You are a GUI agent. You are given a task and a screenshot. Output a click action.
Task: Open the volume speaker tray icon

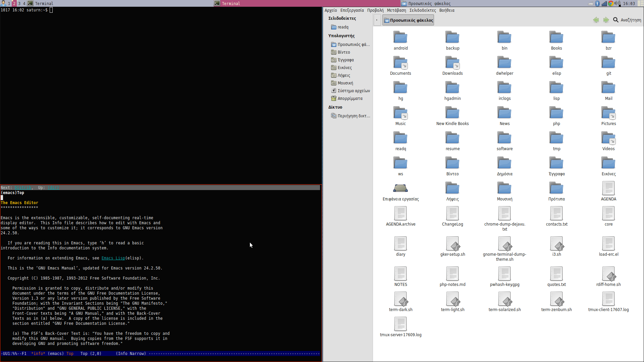617,4
